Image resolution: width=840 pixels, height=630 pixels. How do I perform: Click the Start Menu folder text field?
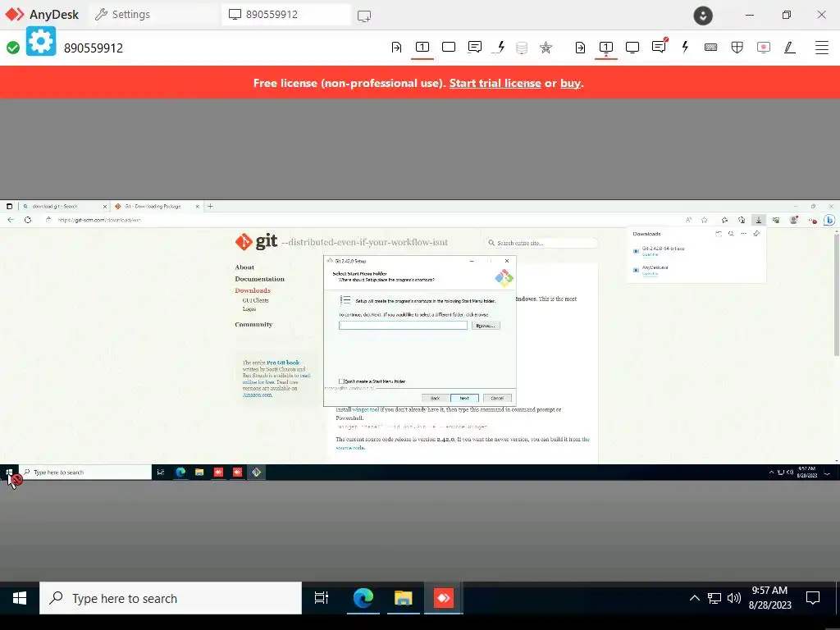[403, 325]
